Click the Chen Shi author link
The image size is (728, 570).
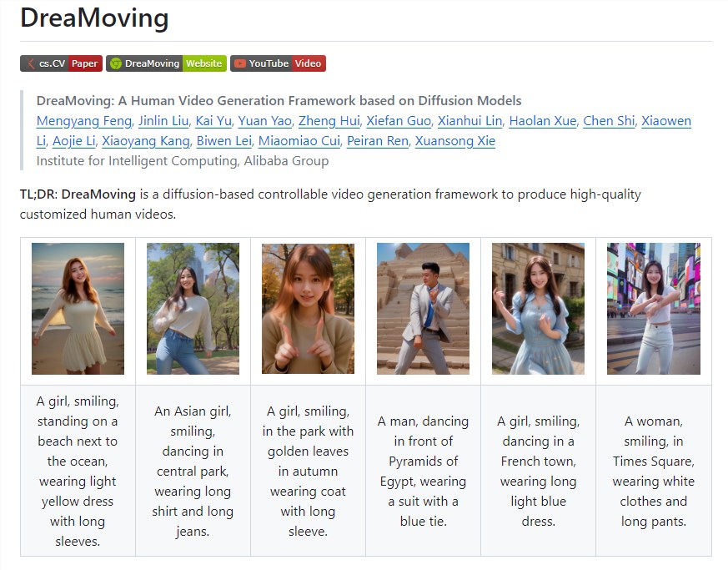coord(609,121)
